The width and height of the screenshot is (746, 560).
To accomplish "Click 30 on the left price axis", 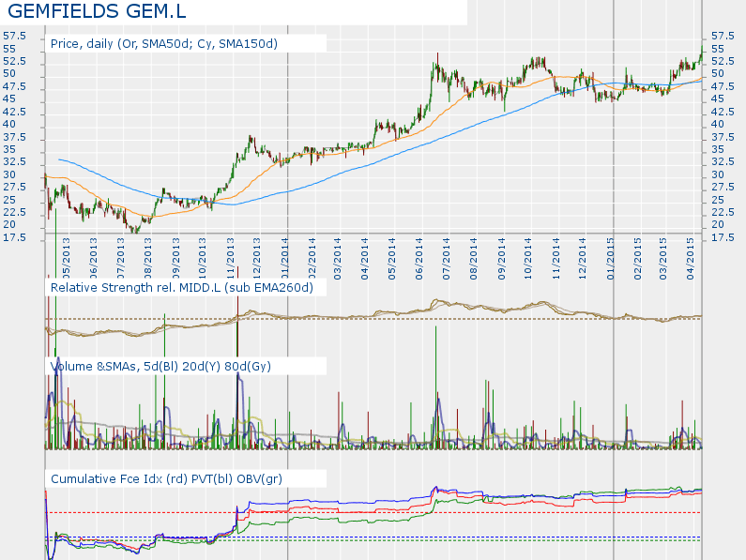I will [9, 174].
